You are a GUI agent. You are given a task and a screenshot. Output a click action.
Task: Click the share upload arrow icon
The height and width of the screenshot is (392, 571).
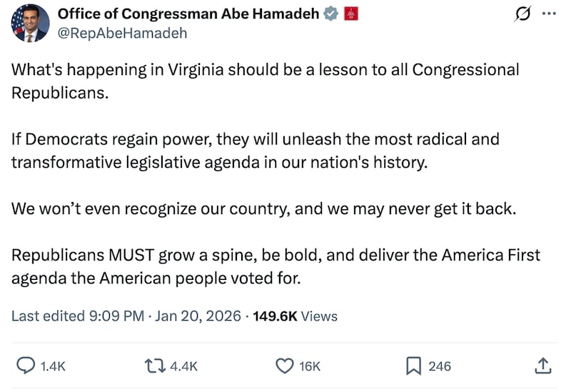tap(542, 366)
